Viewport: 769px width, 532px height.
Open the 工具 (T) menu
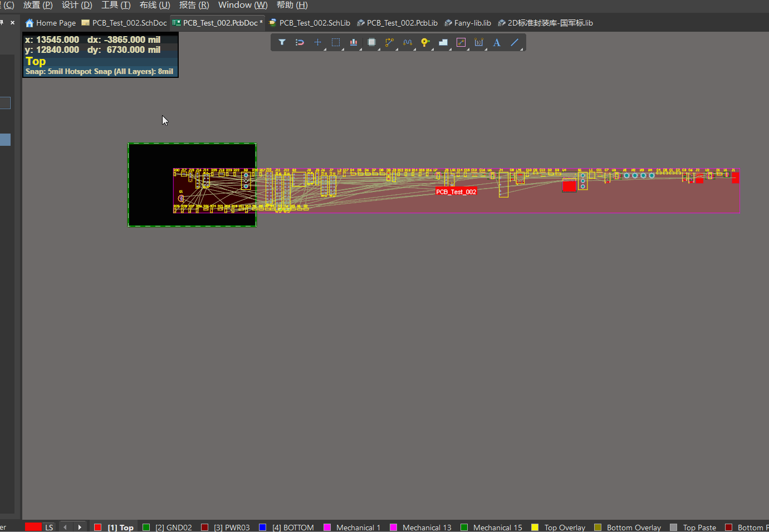tap(116, 5)
